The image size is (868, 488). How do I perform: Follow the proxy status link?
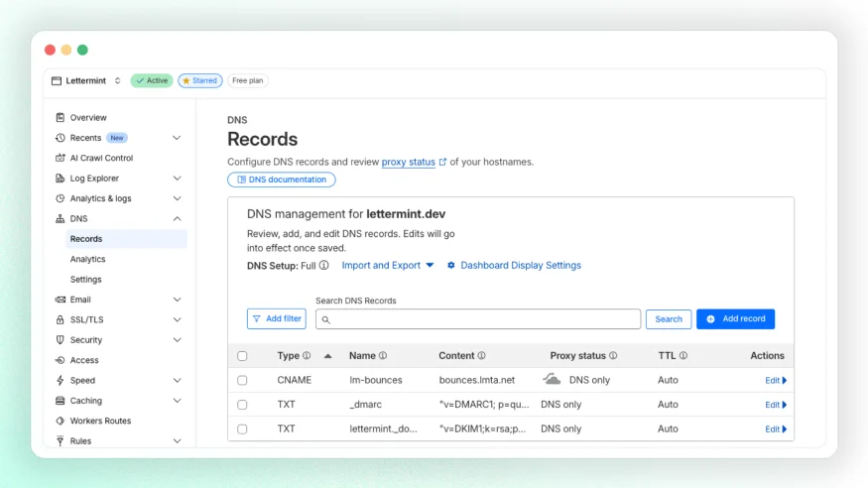408,162
